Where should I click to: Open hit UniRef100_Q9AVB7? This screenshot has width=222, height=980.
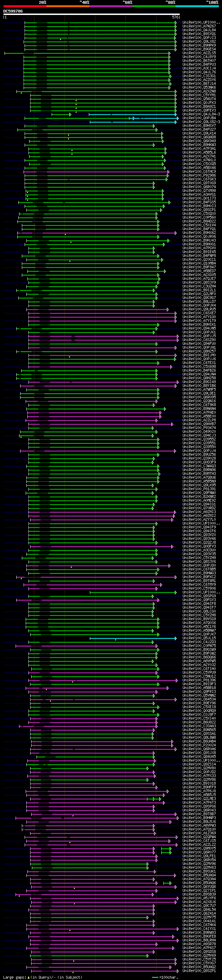(199, 424)
